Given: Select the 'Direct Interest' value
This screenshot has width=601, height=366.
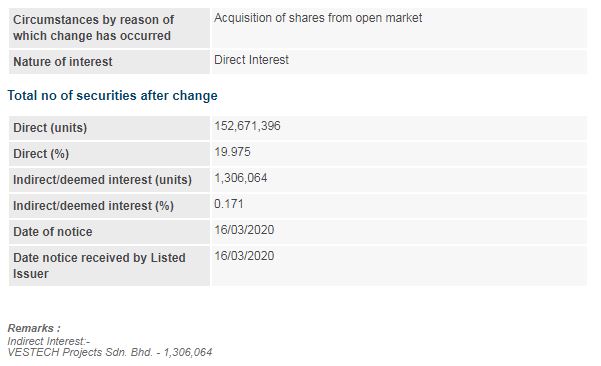Looking at the screenshot, I should pos(251,60).
